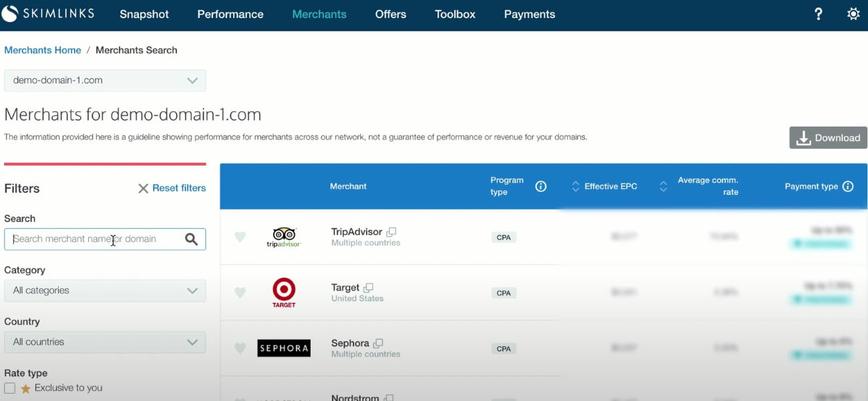
Task: Open the Sephora merchant name
Action: click(x=350, y=343)
